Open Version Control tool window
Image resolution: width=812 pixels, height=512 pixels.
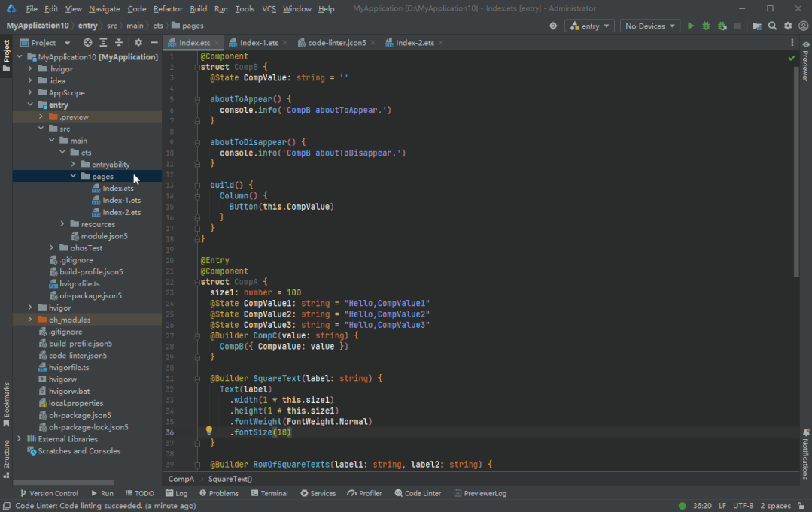click(49, 493)
